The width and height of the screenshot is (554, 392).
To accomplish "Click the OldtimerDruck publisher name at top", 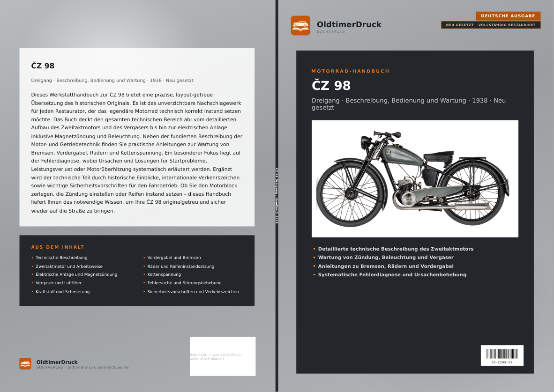I will click(x=349, y=24).
